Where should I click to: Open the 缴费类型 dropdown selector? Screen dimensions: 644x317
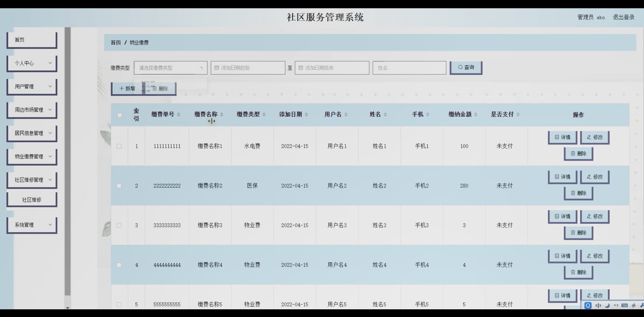click(170, 68)
